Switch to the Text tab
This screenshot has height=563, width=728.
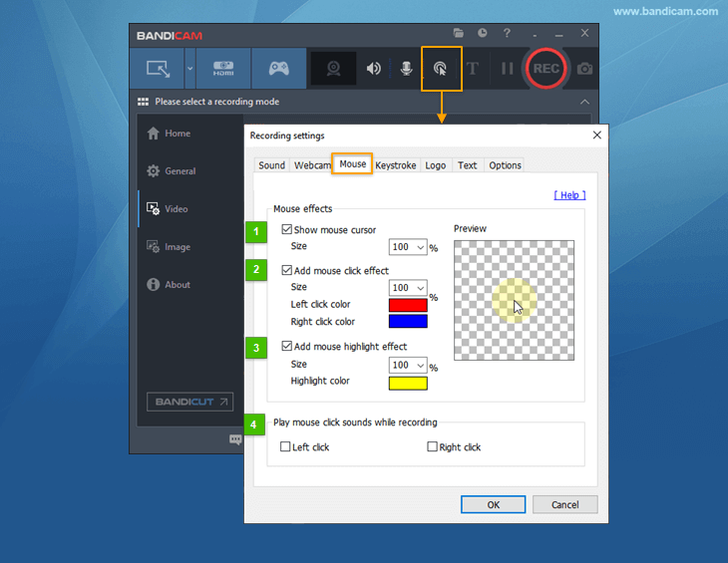pyautogui.click(x=467, y=165)
